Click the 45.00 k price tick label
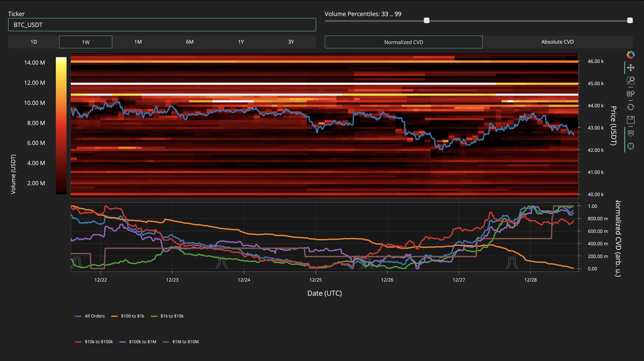The height and width of the screenshot is (361, 644). 595,84
